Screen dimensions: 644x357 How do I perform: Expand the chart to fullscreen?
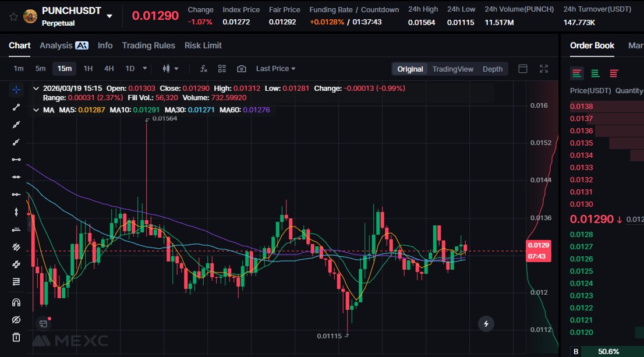[x=544, y=69]
